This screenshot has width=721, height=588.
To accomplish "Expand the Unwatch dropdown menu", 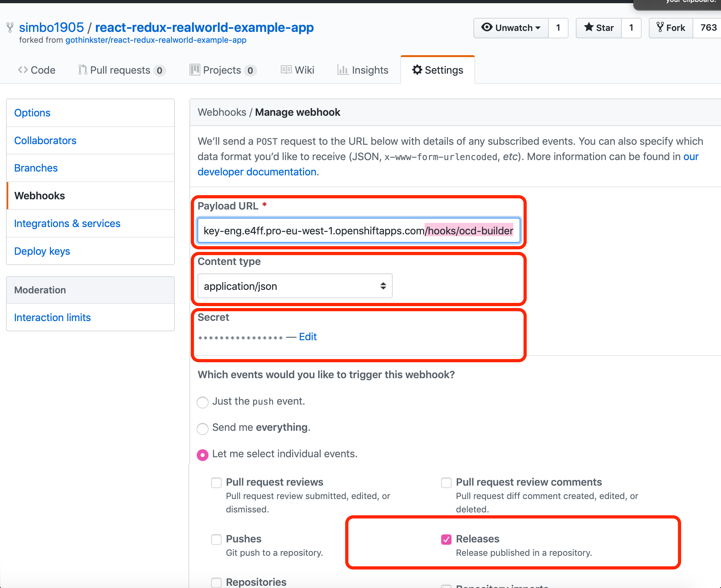I will pos(511,28).
